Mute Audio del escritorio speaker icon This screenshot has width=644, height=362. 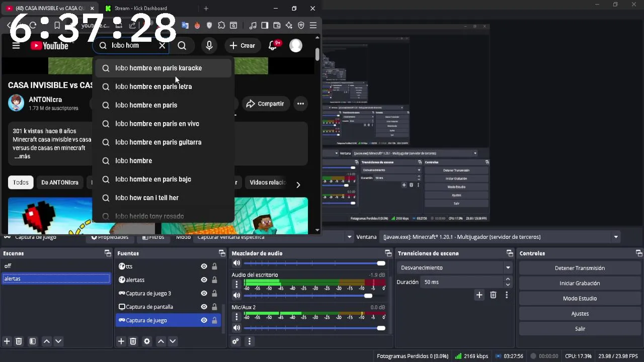coord(236,296)
